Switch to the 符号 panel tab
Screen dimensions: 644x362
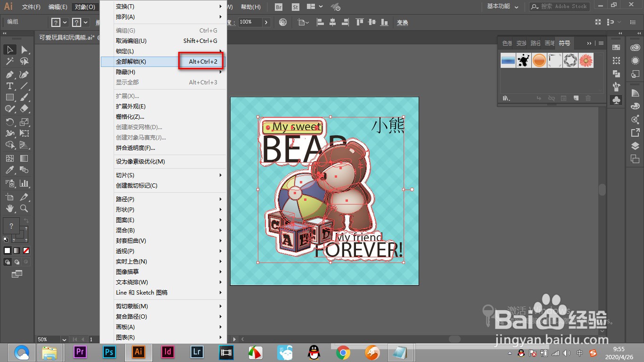pyautogui.click(x=564, y=43)
